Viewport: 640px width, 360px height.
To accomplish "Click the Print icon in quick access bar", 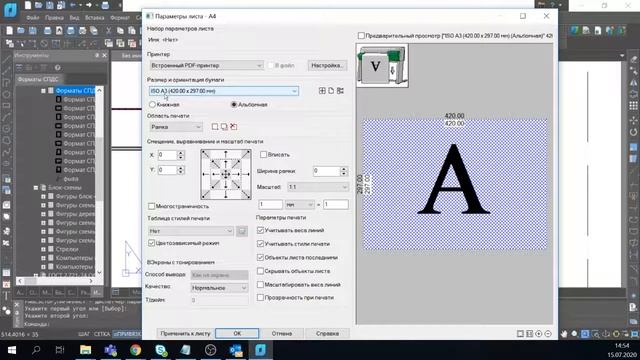I will [105, 5].
